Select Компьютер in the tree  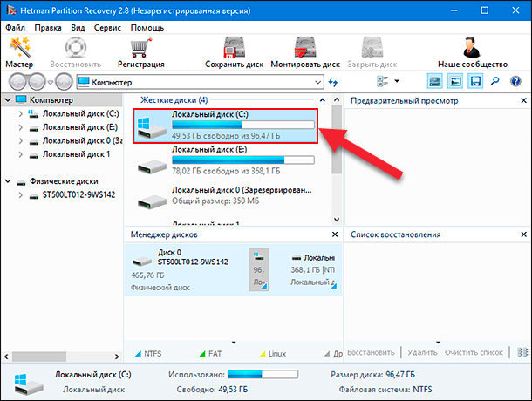pyautogui.click(x=51, y=100)
